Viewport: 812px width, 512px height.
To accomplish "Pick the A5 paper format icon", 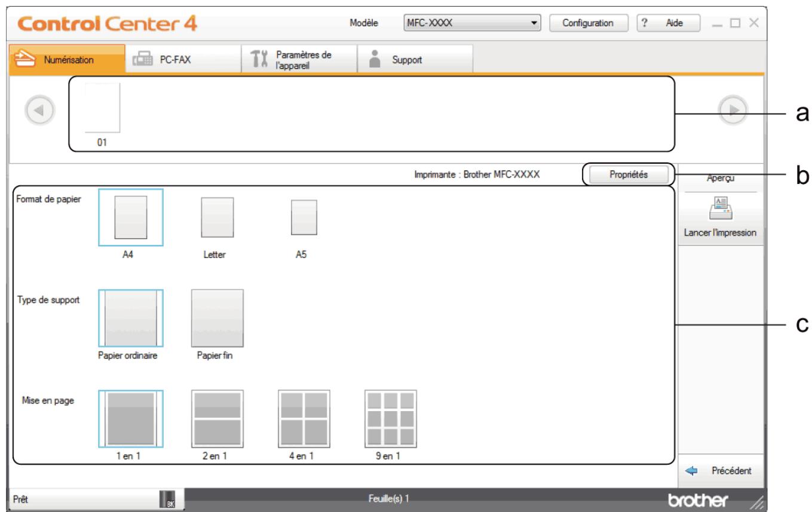I will click(304, 217).
